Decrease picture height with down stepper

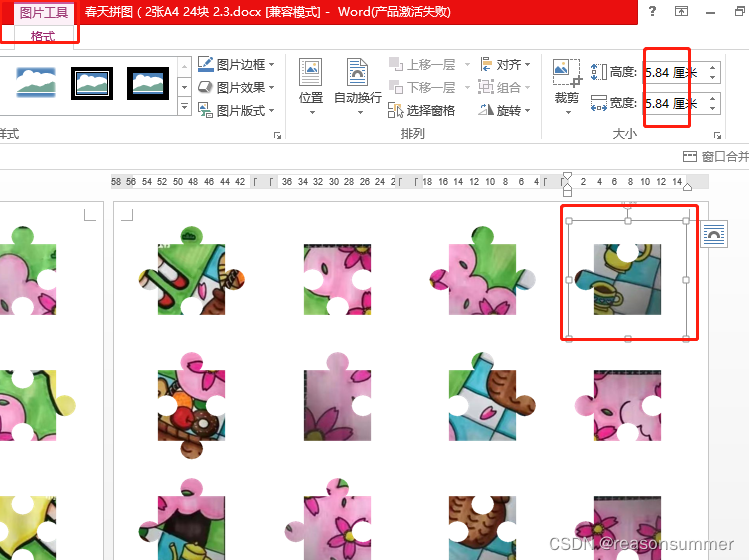pos(712,77)
